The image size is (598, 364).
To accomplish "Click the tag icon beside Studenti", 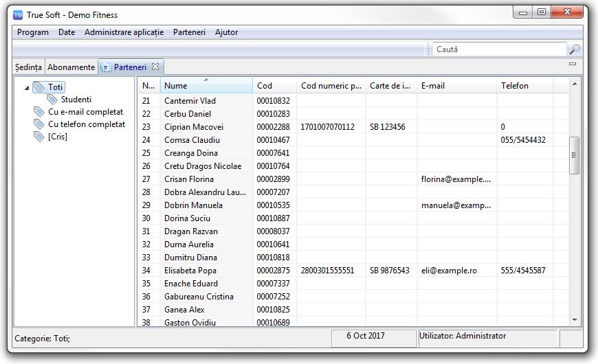I will pyautogui.click(x=52, y=100).
